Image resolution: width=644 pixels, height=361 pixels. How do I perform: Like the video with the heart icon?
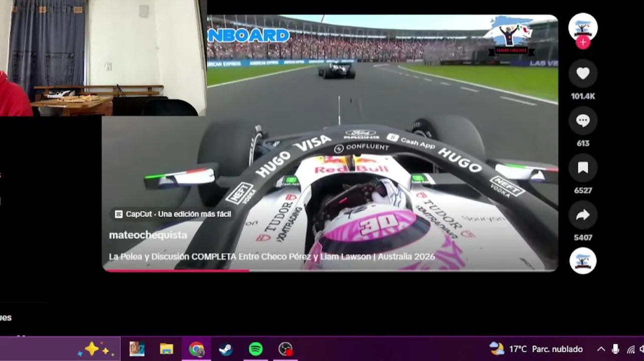[583, 74]
